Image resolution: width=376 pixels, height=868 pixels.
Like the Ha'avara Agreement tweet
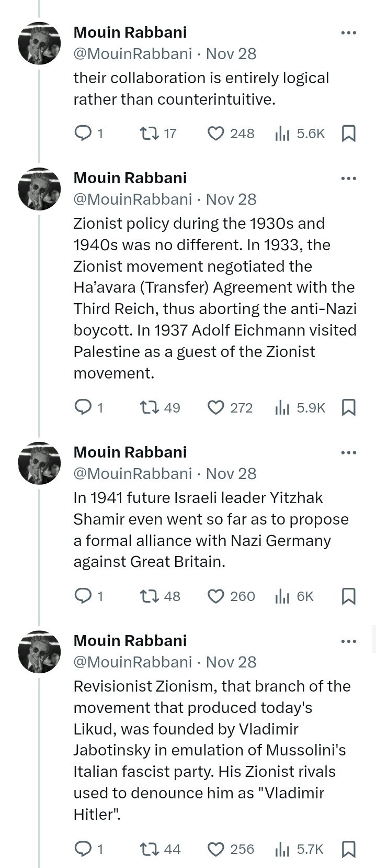click(215, 407)
